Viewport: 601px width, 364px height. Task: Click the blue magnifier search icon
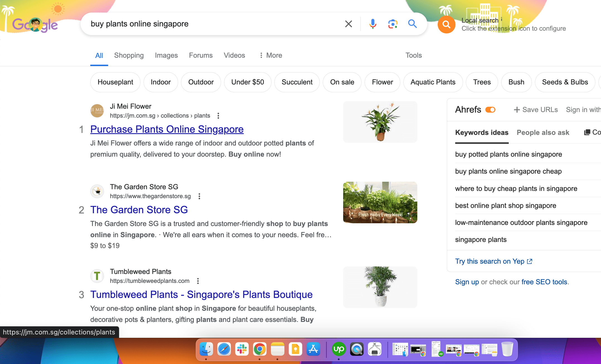click(412, 24)
